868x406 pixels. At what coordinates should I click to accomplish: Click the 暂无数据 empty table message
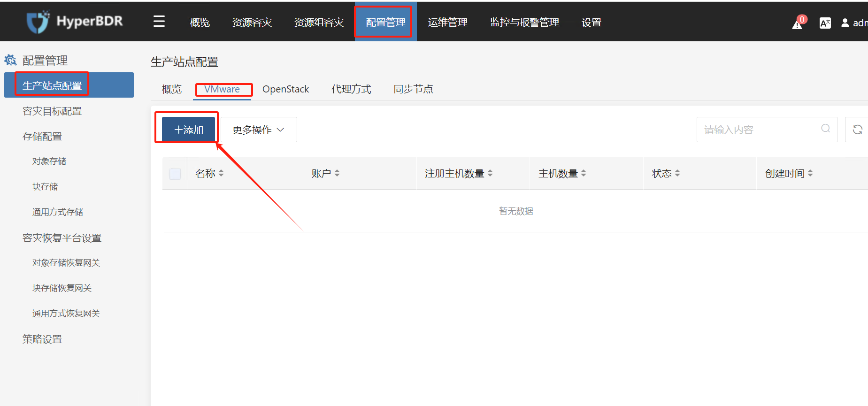pos(516,211)
